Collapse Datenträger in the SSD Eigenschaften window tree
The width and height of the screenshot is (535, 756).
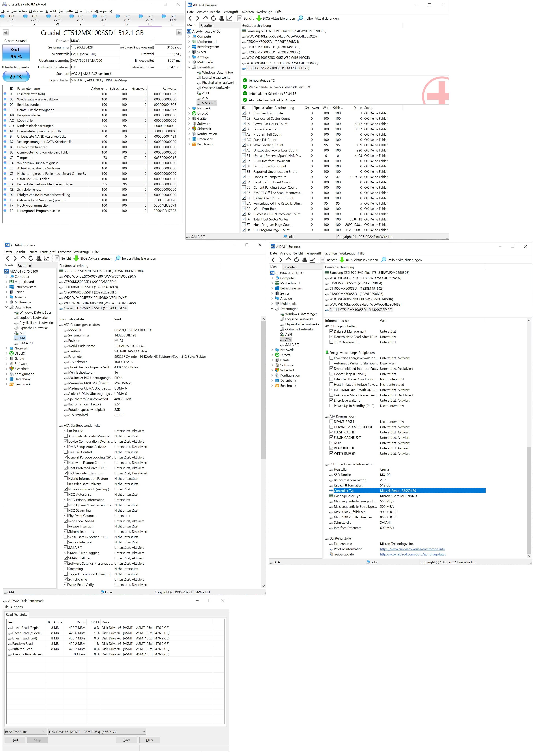pyautogui.click(x=272, y=309)
